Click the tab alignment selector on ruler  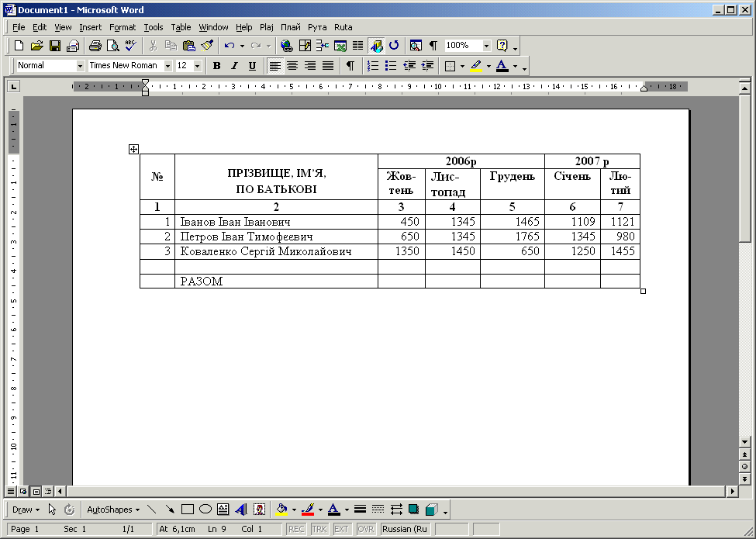(13, 87)
